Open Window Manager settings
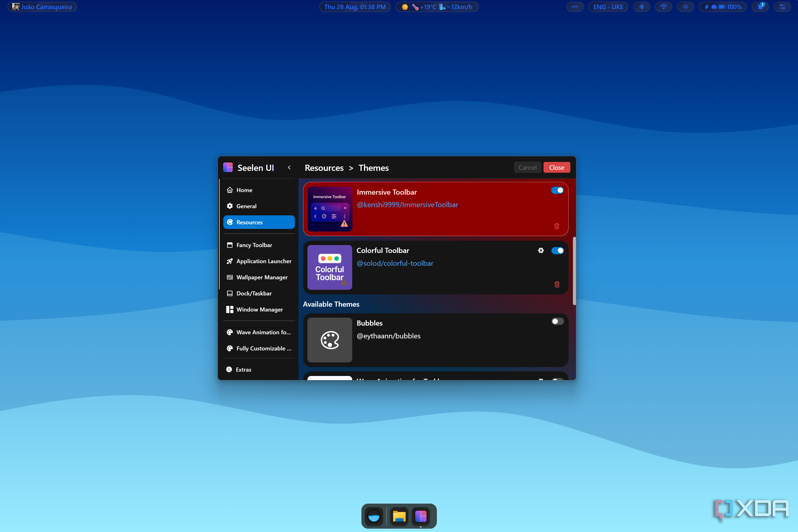Image resolution: width=798 pixels, height=532 pixels. [259, 309]
